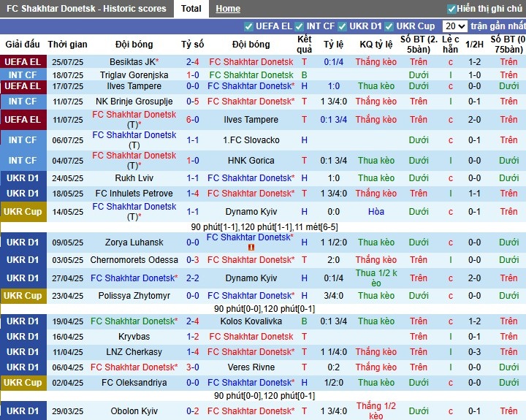Open Besiktas JK team link

[134, 62]
